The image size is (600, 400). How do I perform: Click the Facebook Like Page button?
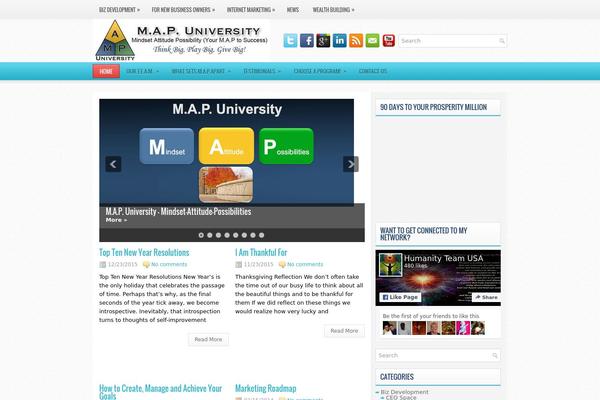coord(400,297)
